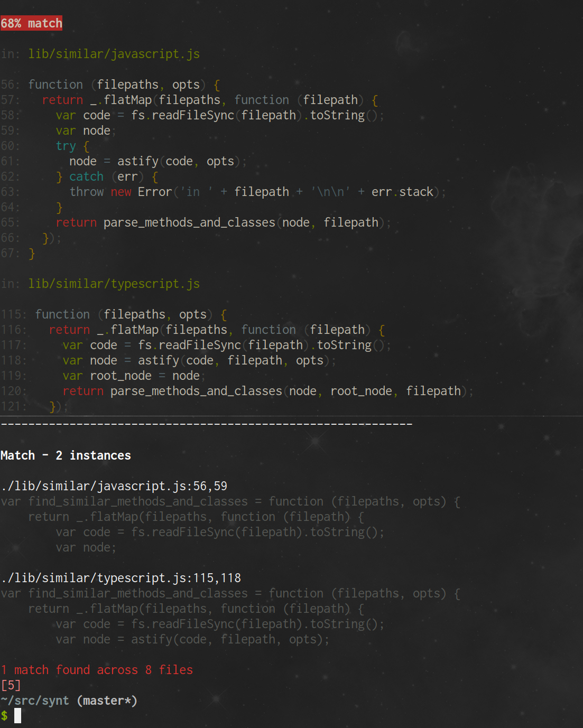This screenshot has height=728, width=583.
Task: Click 'var root_node = node' on line 119
Action: [x=131, y=376]
